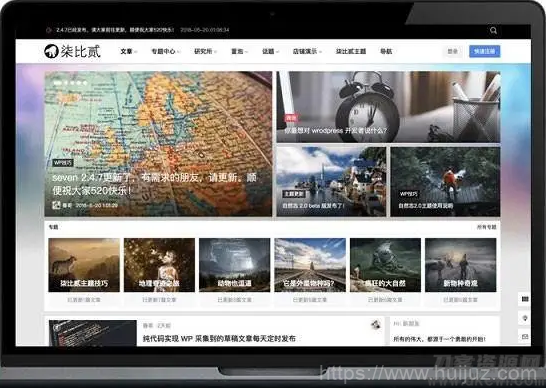This screenshot has height=388, width=546.
Task: Click article count under 柒比贰主题技巧 card
Action: (x=84, y=300)
